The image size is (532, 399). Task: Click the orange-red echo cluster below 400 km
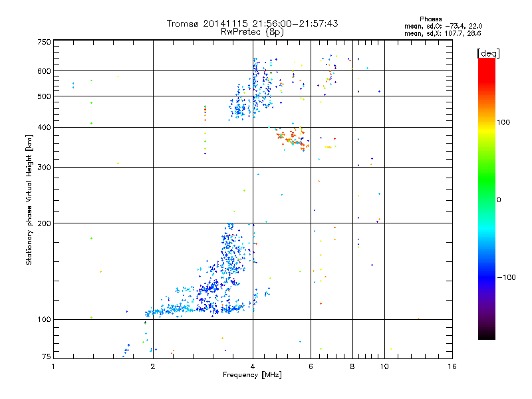[293, 138]
